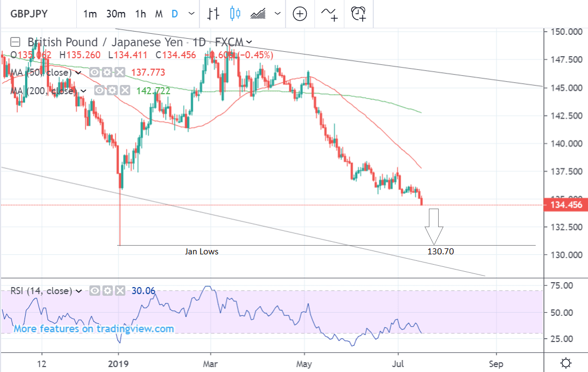
Task: Open the bar style chart settings icon
Action: pos(213,14)
